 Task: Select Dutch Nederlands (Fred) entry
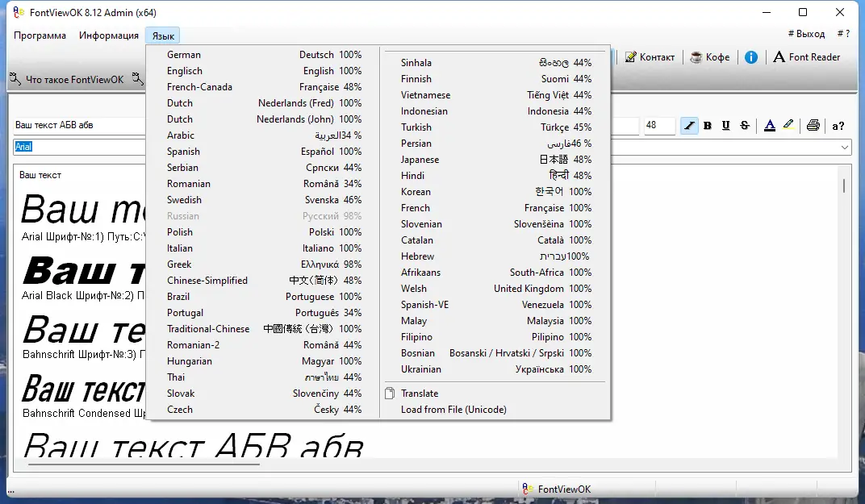[x=264, y=103]
